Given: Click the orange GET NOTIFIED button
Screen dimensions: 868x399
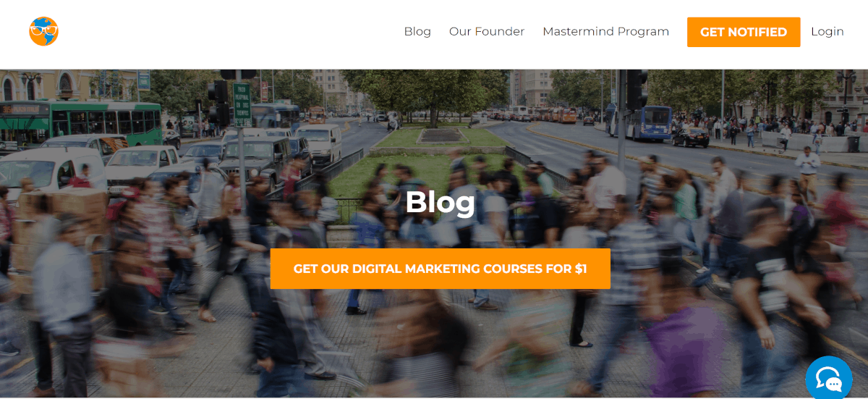Looking at the screenshot, I should (x=744, y=32).
